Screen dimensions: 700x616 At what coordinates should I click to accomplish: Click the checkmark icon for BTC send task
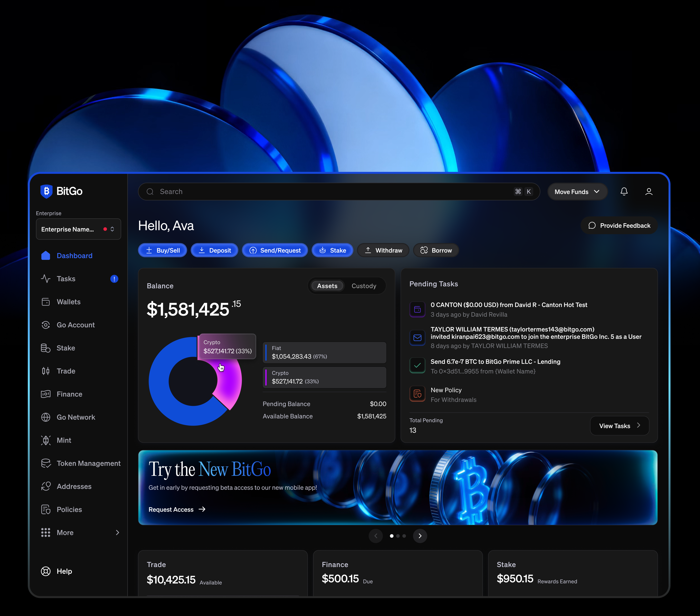[x=417, y=366]
